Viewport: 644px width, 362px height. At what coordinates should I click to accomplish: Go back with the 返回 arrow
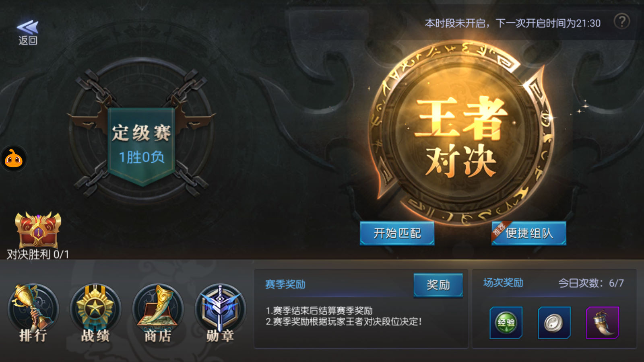(27, 32)
